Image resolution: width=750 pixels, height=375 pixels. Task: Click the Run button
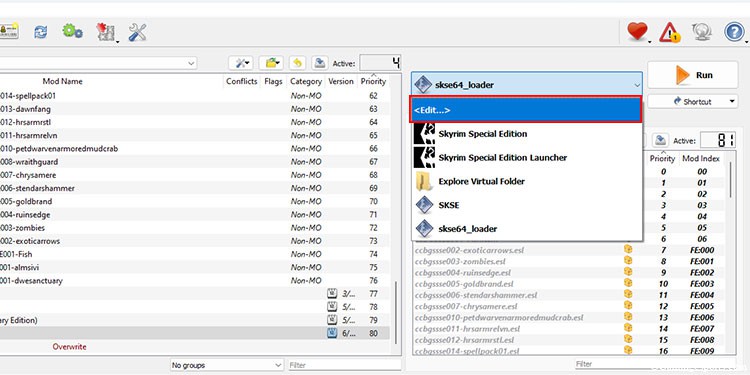pyautogui.click(x=693, y=75)
